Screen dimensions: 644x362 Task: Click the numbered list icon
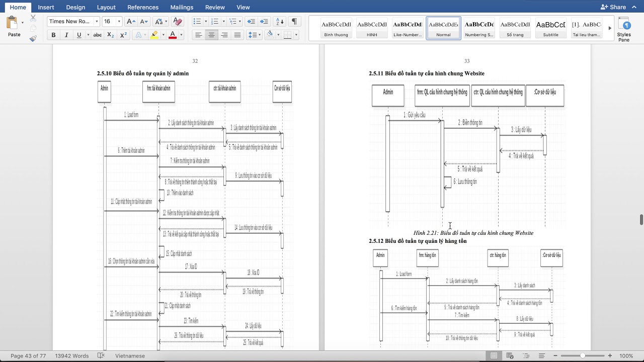pos(214,22)
